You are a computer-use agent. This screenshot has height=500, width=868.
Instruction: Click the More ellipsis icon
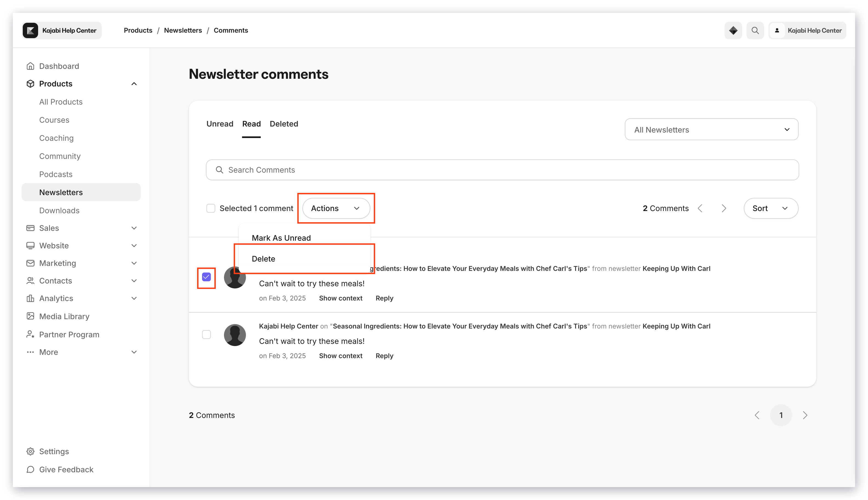[x=30, y=352]
